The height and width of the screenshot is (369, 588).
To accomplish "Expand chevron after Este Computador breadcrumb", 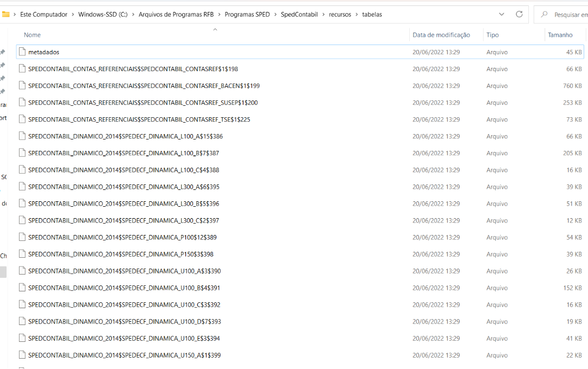I will [73, 15].
